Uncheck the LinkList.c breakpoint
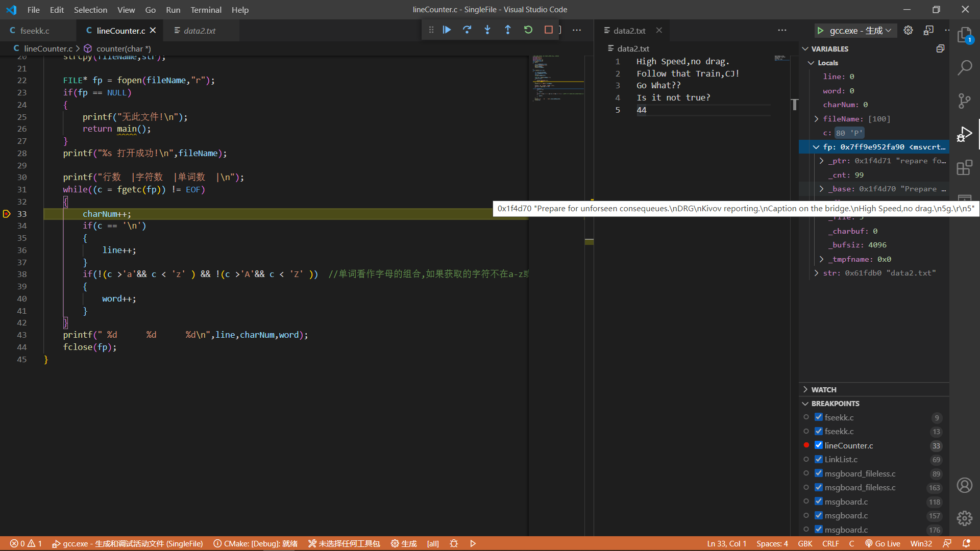This screenshot has height=551, width=980. coord(819,459)
